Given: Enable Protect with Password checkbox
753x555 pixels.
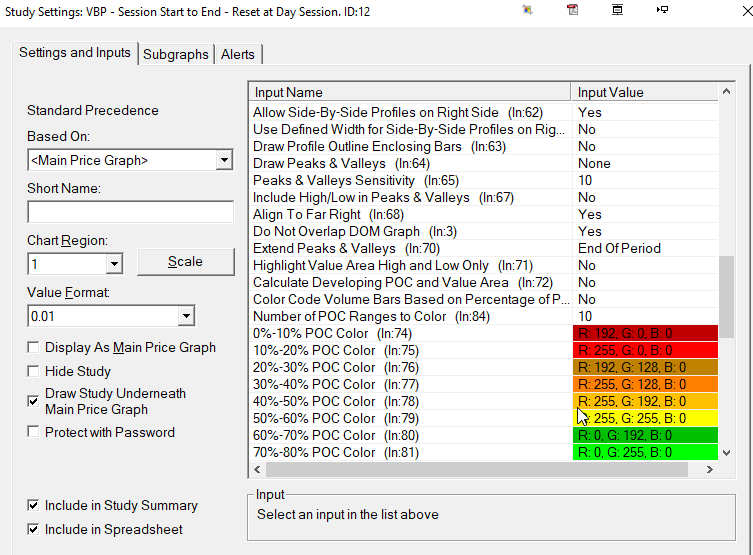Looking at the screenshot, I should pyautogui.click(x=33, y=432).
